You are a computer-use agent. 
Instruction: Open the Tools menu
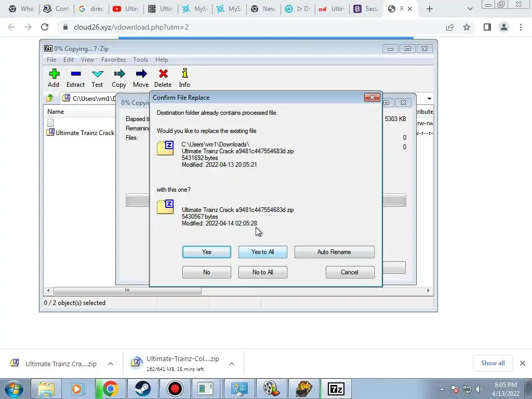click(x=140, y=60)
